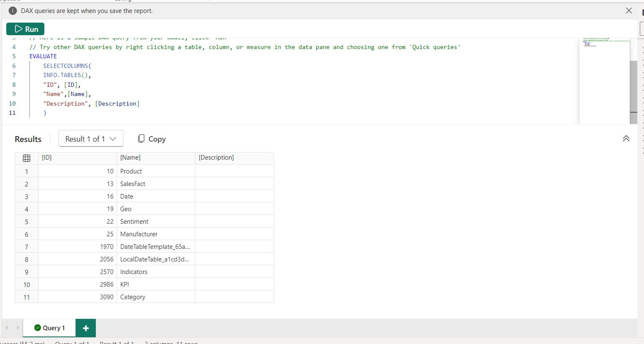Switch to the Query 1 tab
Image resolution: width=644 pixels, height=344 pixels.
click(x=49, y=328)
